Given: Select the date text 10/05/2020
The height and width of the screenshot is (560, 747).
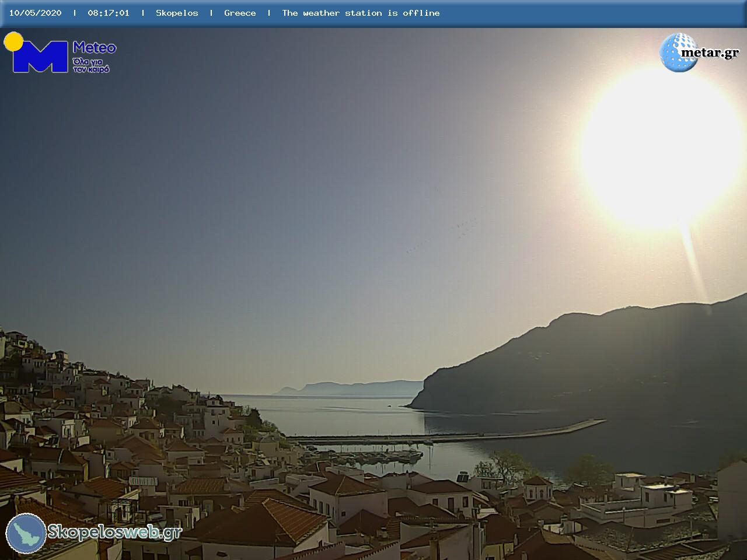Looking at the screenshot, I should click(x=35, y=13).
